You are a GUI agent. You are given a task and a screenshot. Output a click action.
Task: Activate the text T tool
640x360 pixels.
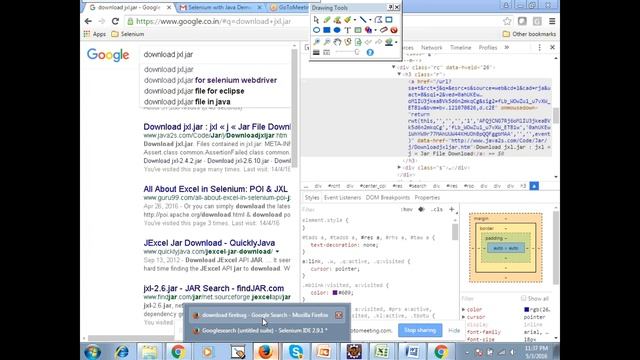[x=347, y=30]
